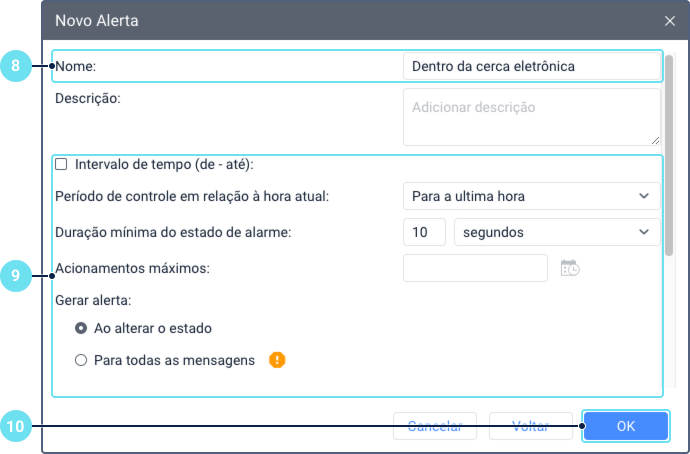Screen dimensions: 690x454
Task: Close the Novo Alerta dialog
Action: 669,20
